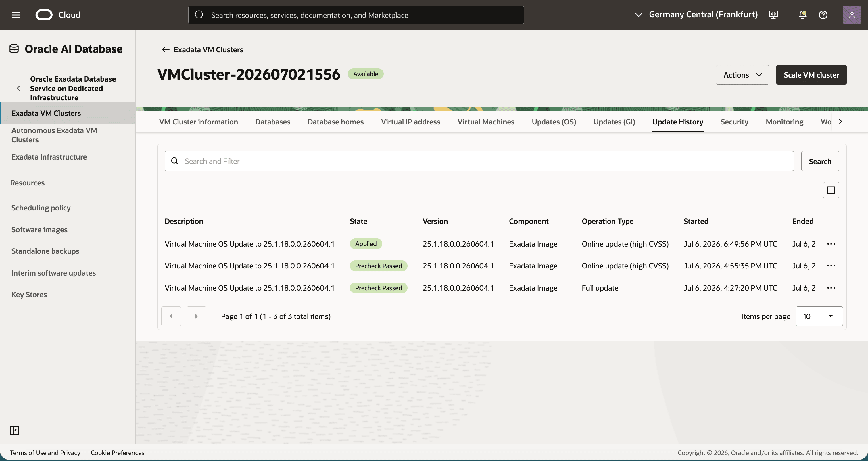Click the magnifier in Search and Filter
This screenshot has height=461, width=868.
pos(175,161)
